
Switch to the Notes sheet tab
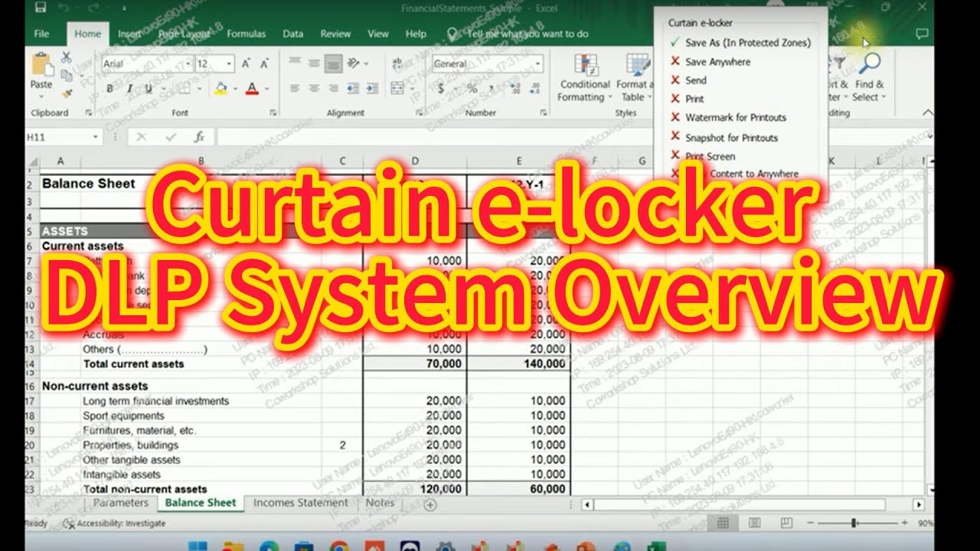(380, 503)
